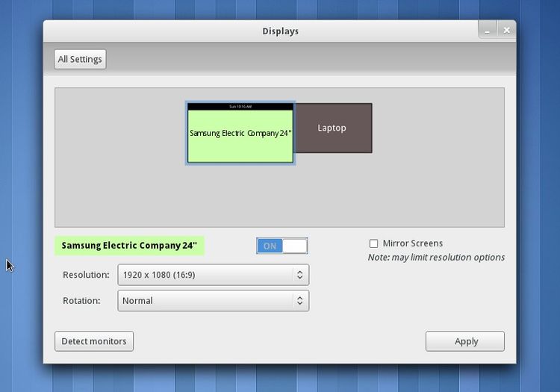Click the up/down arrows on Rotation combo box
The height and width of the screenshot is (392, 560).
[299, 300]
